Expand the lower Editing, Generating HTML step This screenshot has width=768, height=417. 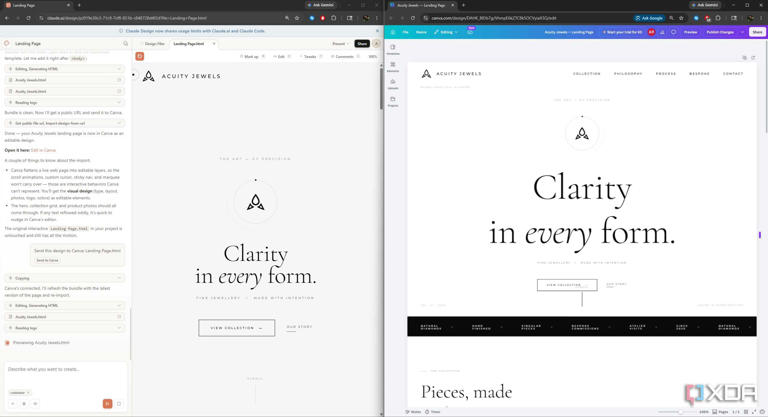(65, 305)
